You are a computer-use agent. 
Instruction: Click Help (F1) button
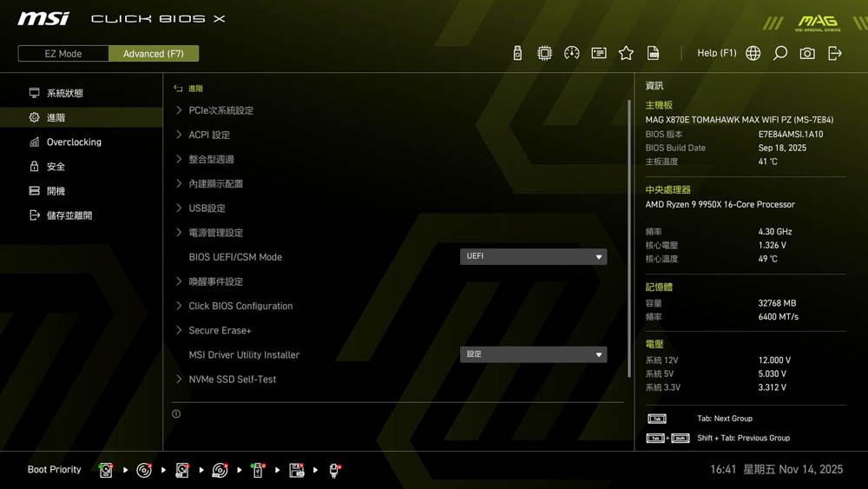[x=716, y=54]
